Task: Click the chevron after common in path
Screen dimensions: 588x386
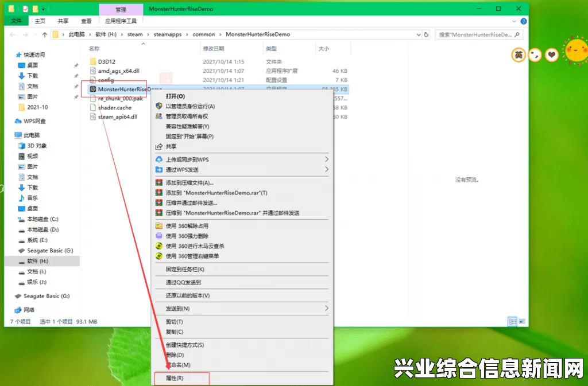Action: click(220, 34)
